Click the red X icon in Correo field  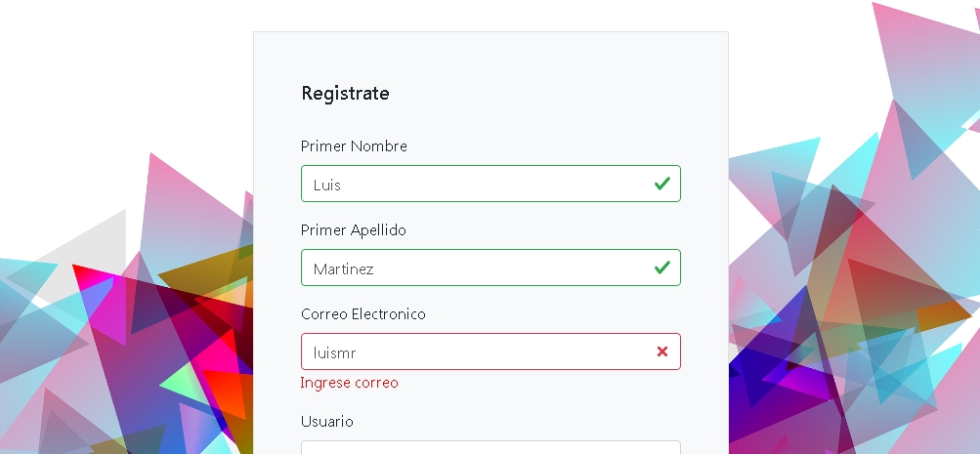pos(662,351)
